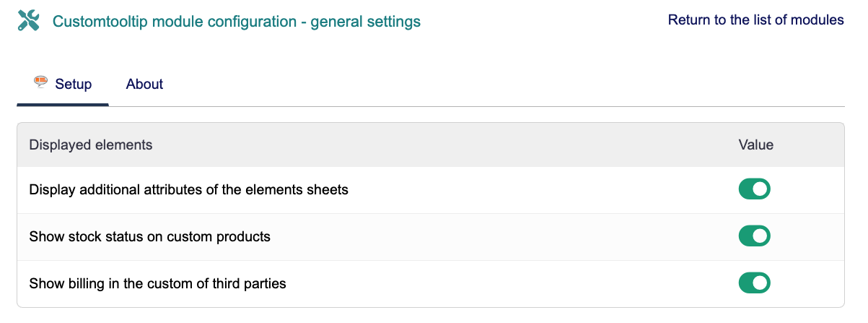Click the 'Show stock status on custom products' label
868x323 pixels.
tap(149, 236)
